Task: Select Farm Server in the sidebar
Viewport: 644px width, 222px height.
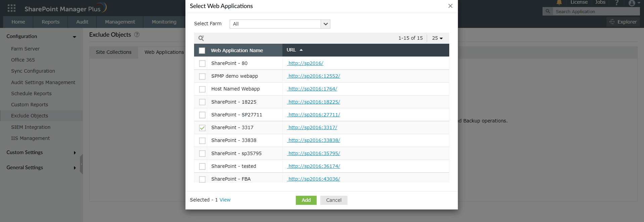Action: click(x=25, y=49)
